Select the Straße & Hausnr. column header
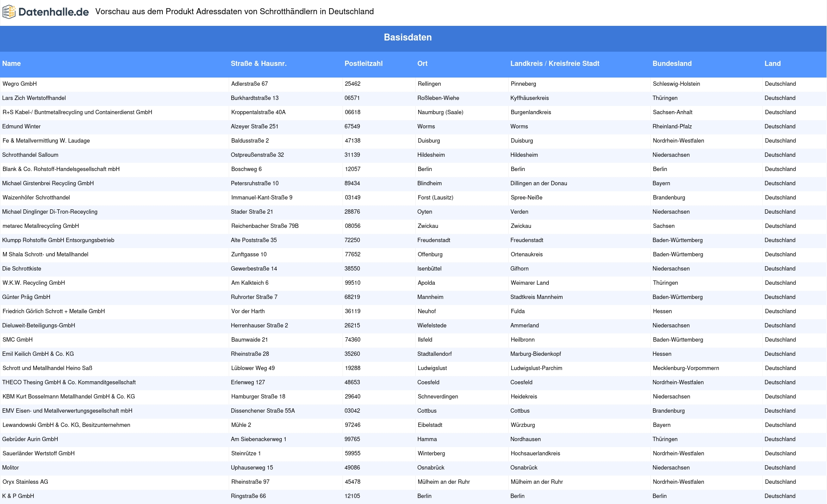Screen dimensions: 827x504 tap(258, 64)
